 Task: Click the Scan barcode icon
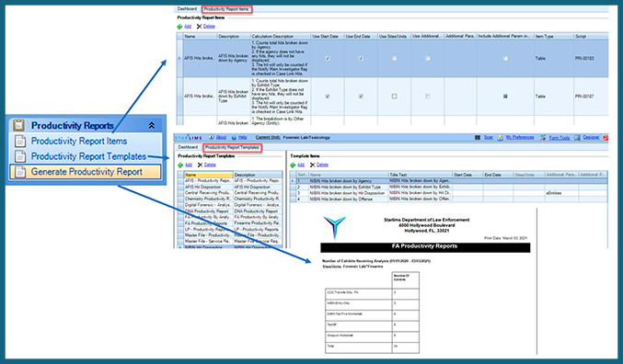coord(478,137)
